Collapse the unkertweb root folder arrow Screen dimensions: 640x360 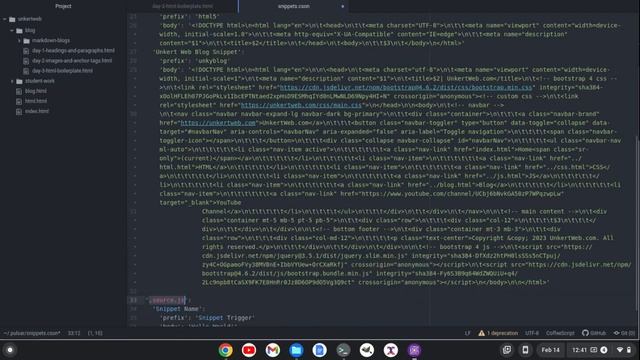click(x=5, y=19)
